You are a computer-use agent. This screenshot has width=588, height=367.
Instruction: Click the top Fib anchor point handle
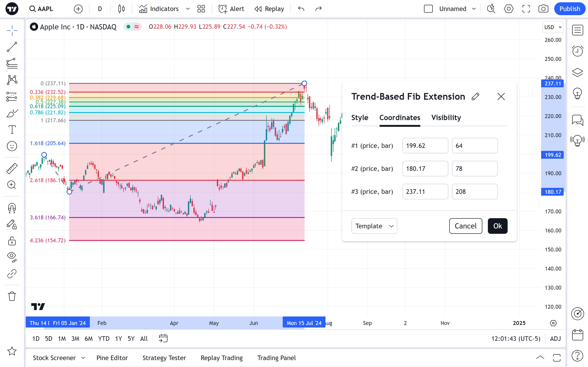[304, 84]
